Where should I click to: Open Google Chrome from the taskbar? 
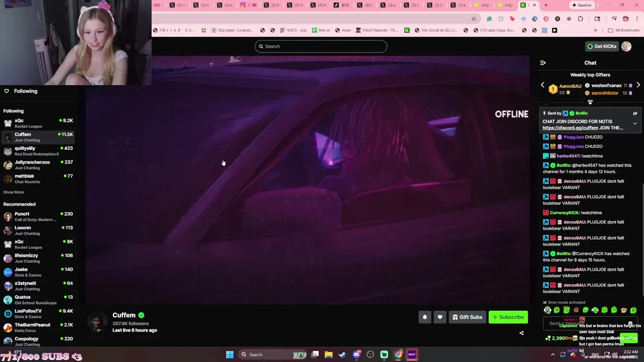click(398, 354)
